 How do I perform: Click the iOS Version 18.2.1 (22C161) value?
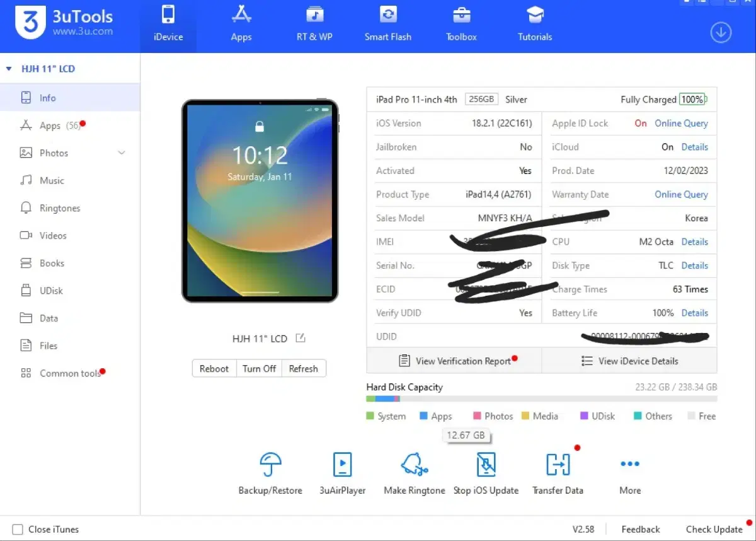502,123
